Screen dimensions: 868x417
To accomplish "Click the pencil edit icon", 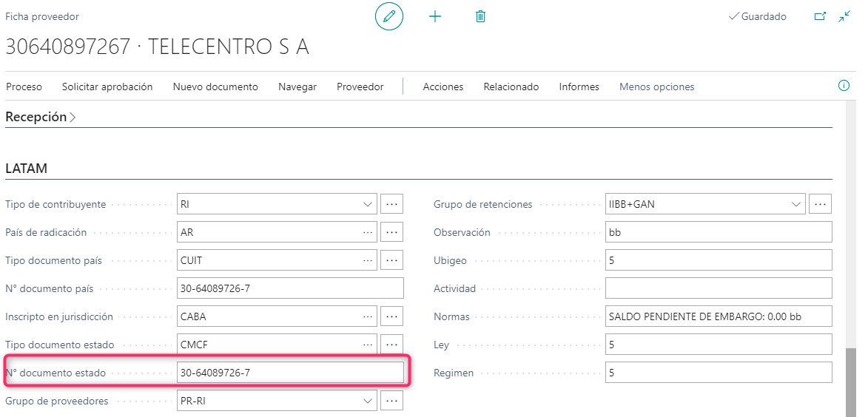I will click(389, 16).
